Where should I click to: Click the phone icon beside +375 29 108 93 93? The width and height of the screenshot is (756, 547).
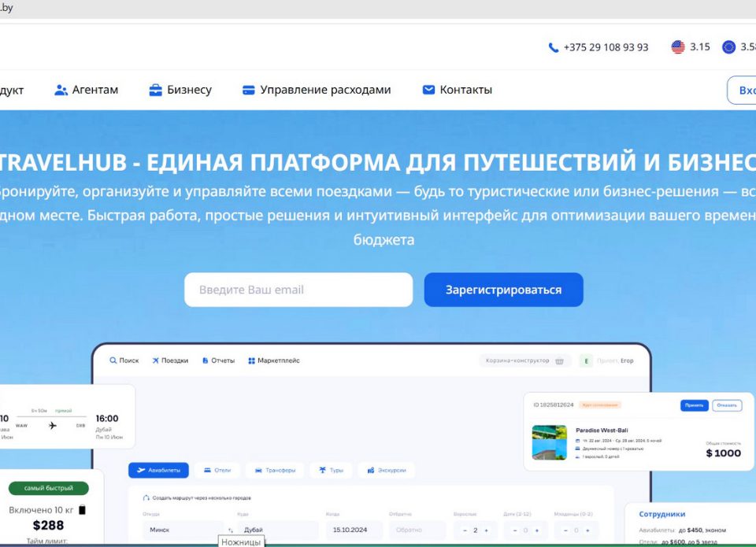(x=553, y=47)
